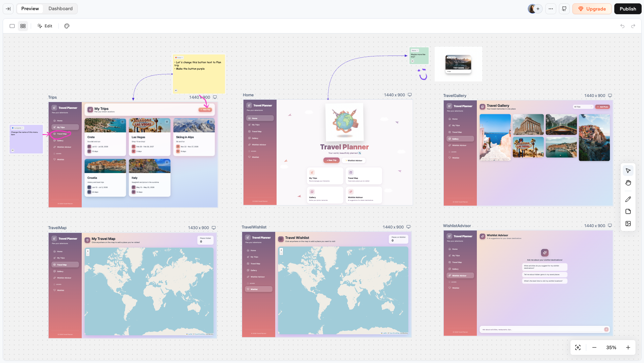Open the more options ellipsis menu
The image size is (644, 363).
(551, 9)
